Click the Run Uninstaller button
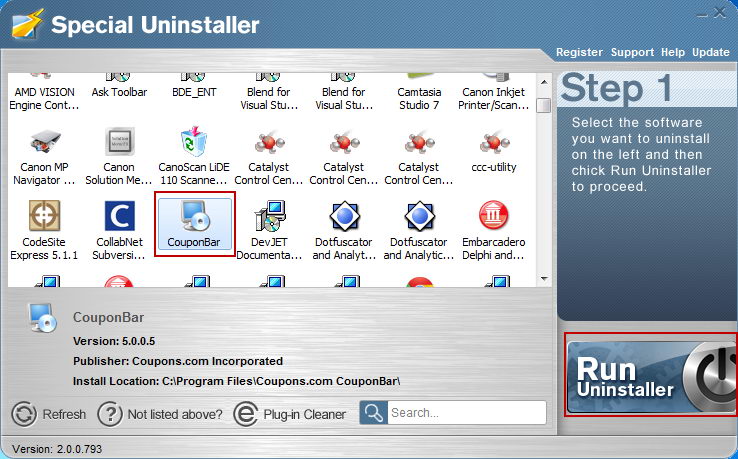Image resolution: width=738 pixels, height=459 pixels. coord(651,375)
